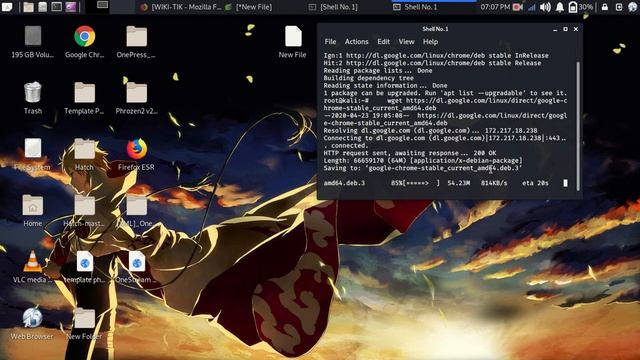640x360 pixels.
Task: Click the wget download progress bar
Action: [x=415, y=183]
